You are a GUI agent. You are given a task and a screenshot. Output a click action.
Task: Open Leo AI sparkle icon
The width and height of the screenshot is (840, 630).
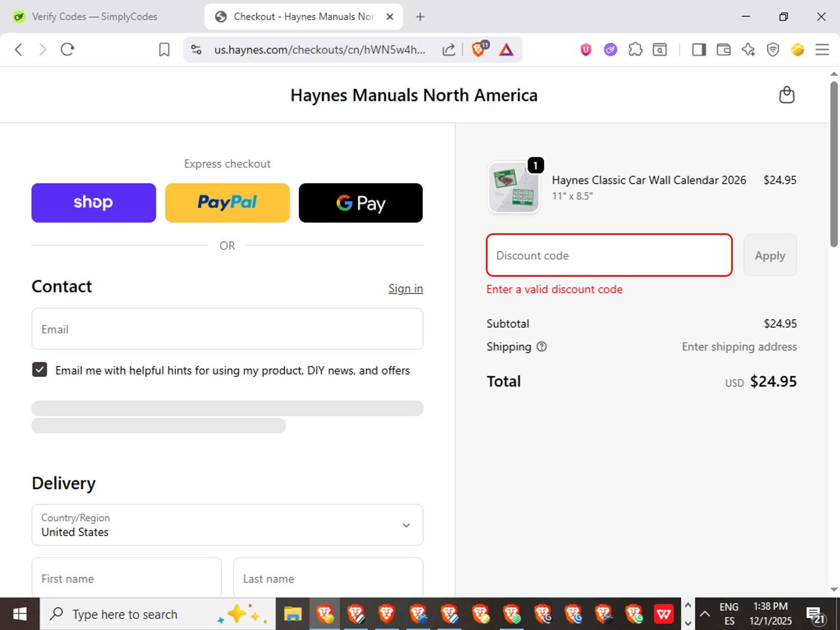748,50
